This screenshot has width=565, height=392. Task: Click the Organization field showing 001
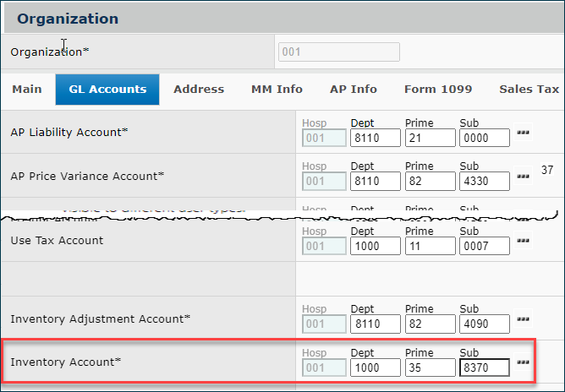[x=338, y=52]
